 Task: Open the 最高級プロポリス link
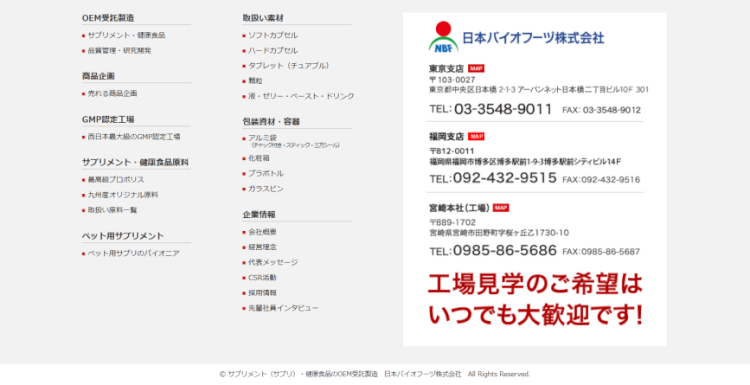[116, 180]
